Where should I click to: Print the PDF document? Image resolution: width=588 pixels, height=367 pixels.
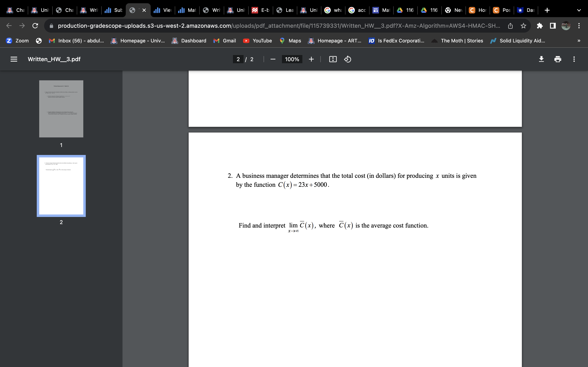558,59
